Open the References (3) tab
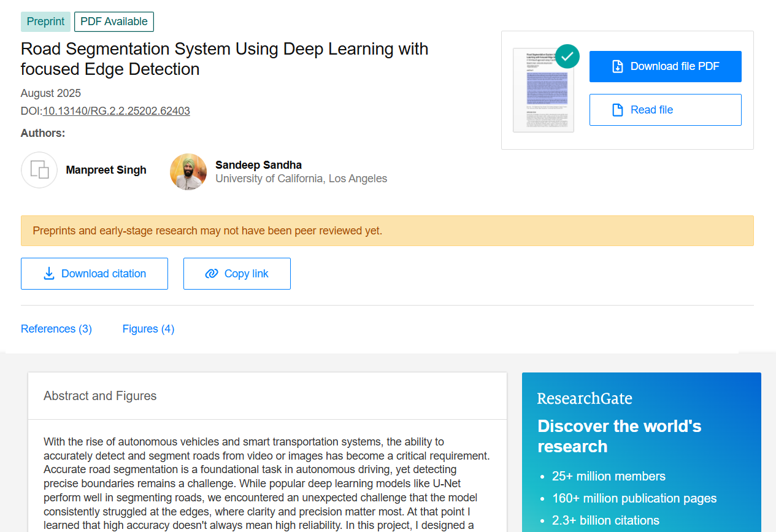The image size is (776, 532). click(x=56, y=329)
